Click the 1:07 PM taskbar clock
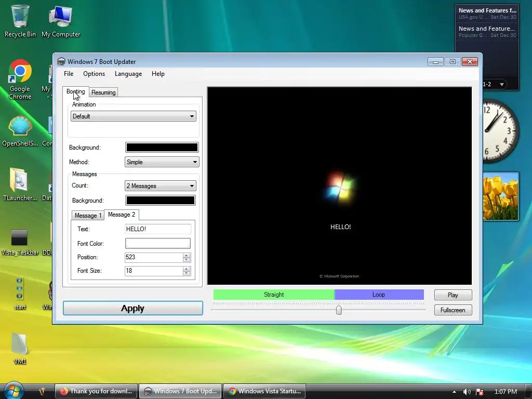This screenshot has width=532, height=399. (506, 392)
